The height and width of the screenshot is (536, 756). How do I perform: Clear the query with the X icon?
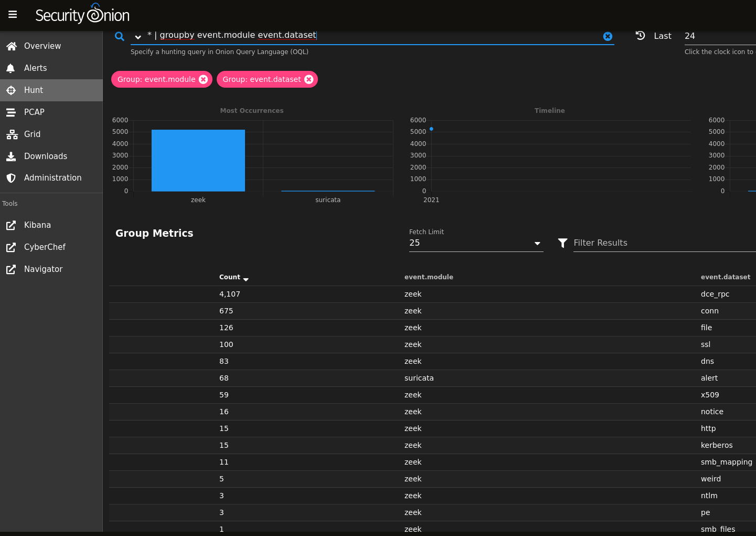tap(608, 36)
